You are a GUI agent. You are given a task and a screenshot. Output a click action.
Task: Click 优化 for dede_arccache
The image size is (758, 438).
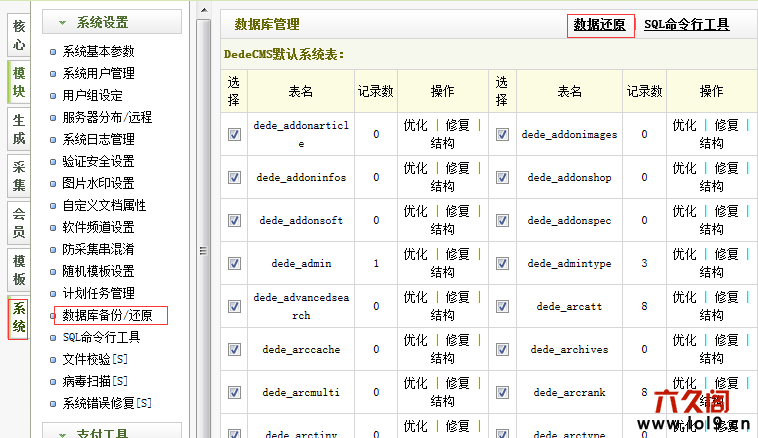click(x=416, y=341)
